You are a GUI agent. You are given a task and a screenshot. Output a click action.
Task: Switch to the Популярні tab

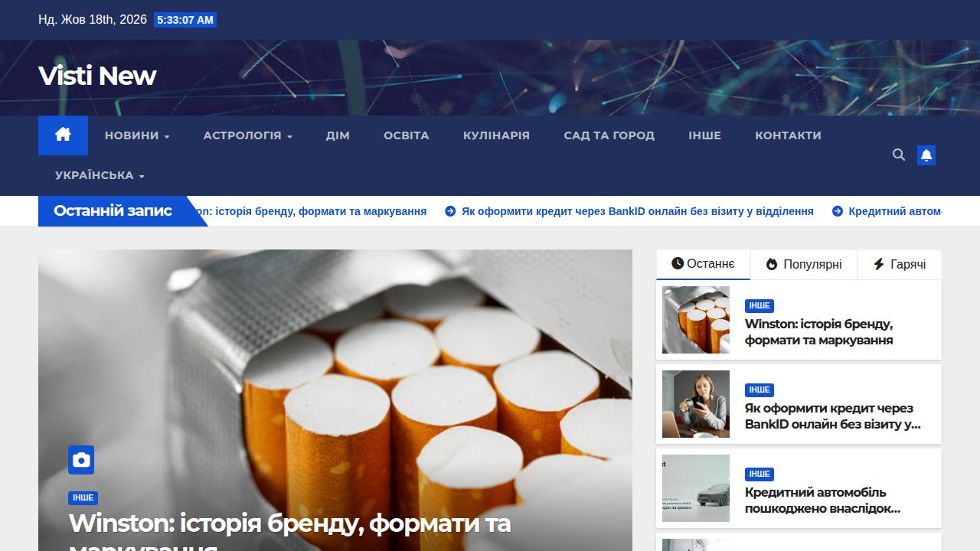click(x=804, y=264)
